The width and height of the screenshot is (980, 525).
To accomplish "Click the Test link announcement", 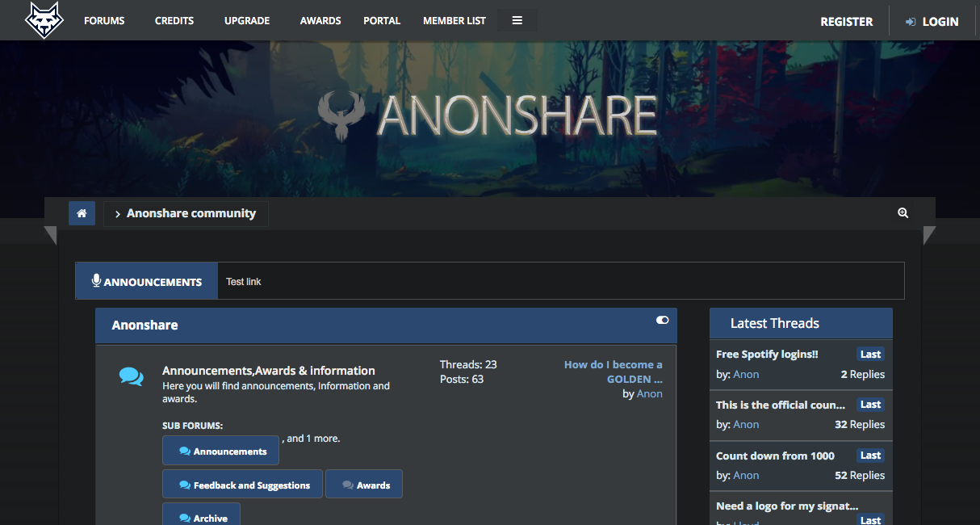I will click(x=244, y=281).
